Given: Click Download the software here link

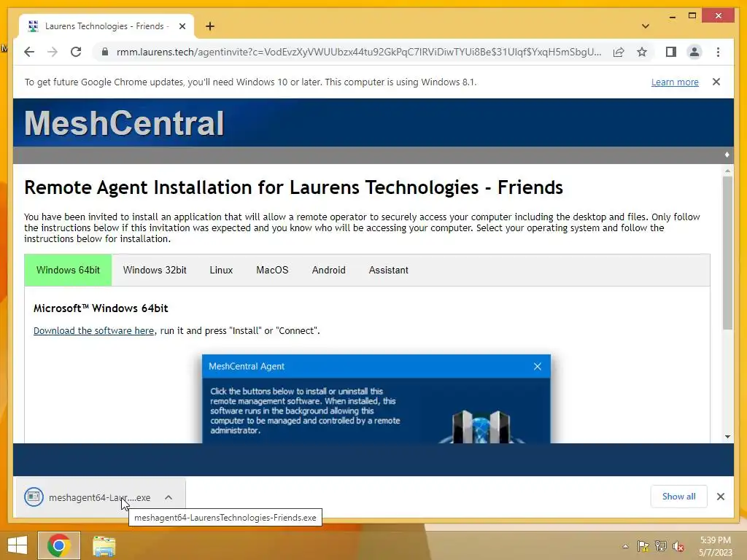Looking at the screenshot, I should point(94,330).
